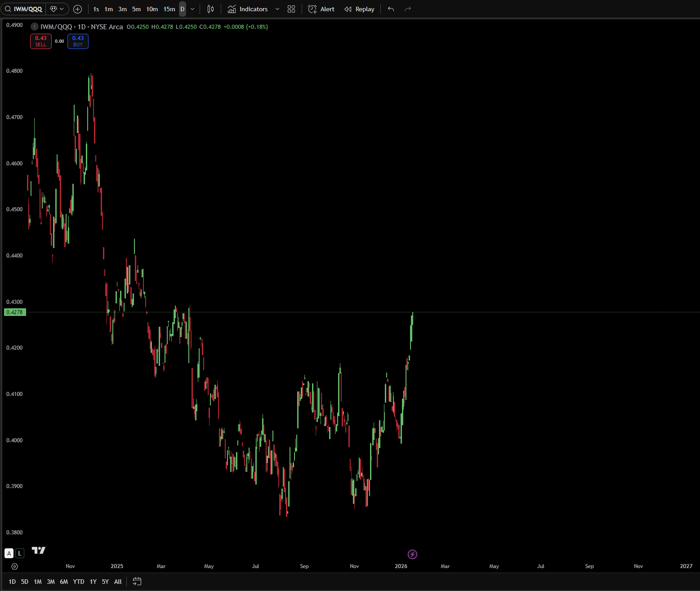The width and height of the screenshot is (700, 591).
Task: Undo the last chart action
Action: click(x=391, y=9)
